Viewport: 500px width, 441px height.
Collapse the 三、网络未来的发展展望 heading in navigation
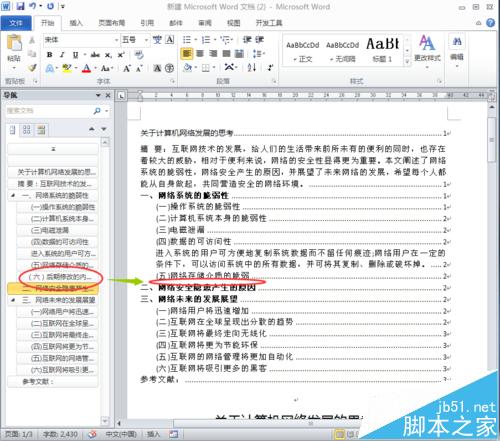click(x=13, y=300)
